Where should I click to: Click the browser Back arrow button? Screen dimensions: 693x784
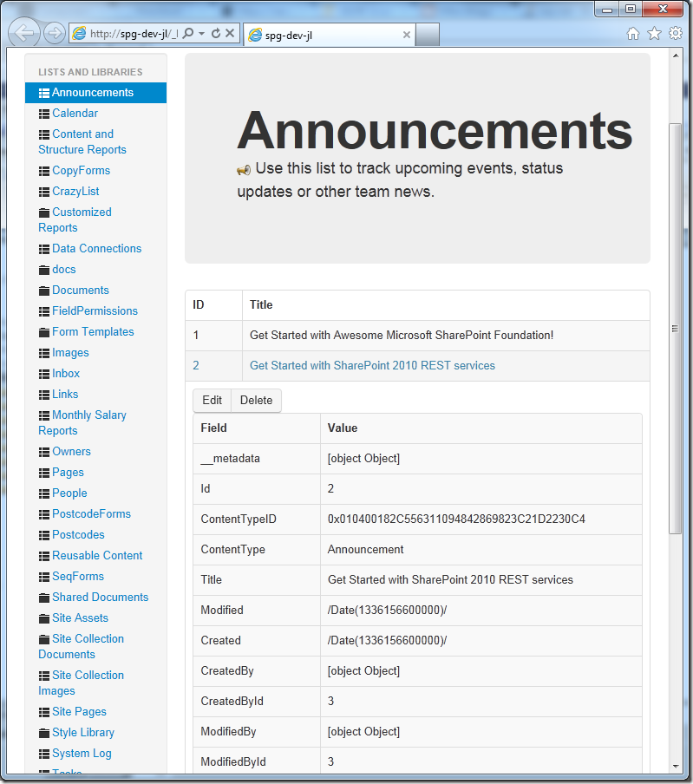[x=25, y=34]
